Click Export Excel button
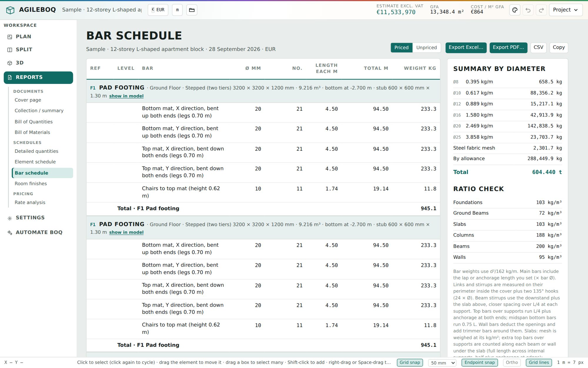This screenshot has height=368, width=588. 466,48
